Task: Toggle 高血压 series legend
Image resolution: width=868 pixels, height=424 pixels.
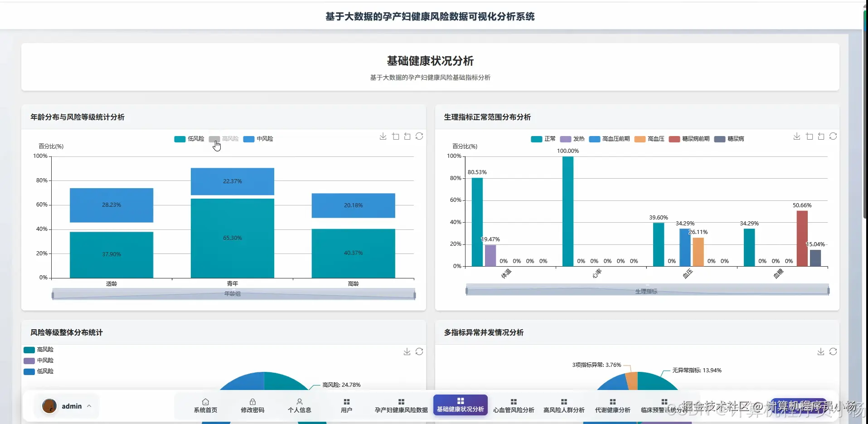Action: click(649, 139)
